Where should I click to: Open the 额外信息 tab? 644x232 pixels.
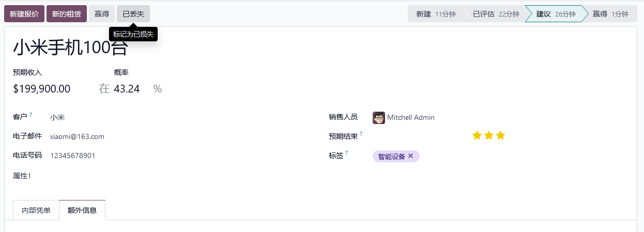click(x=82, y=210)
